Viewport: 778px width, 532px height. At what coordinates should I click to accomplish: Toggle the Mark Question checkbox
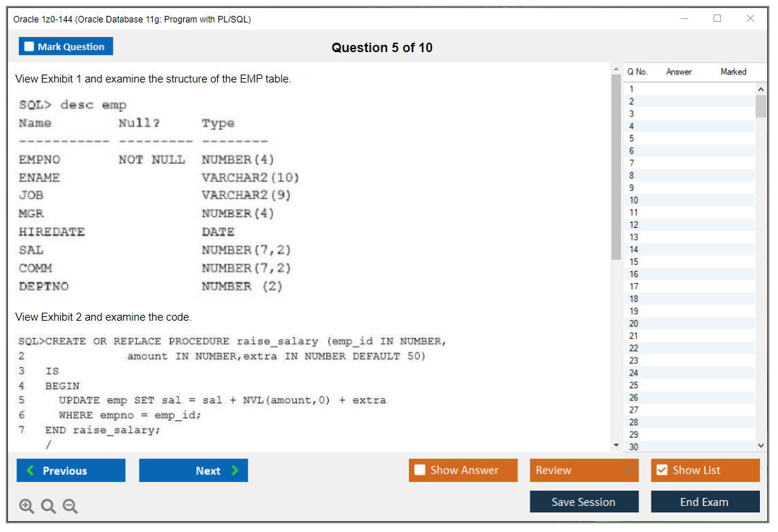(30, 46)
